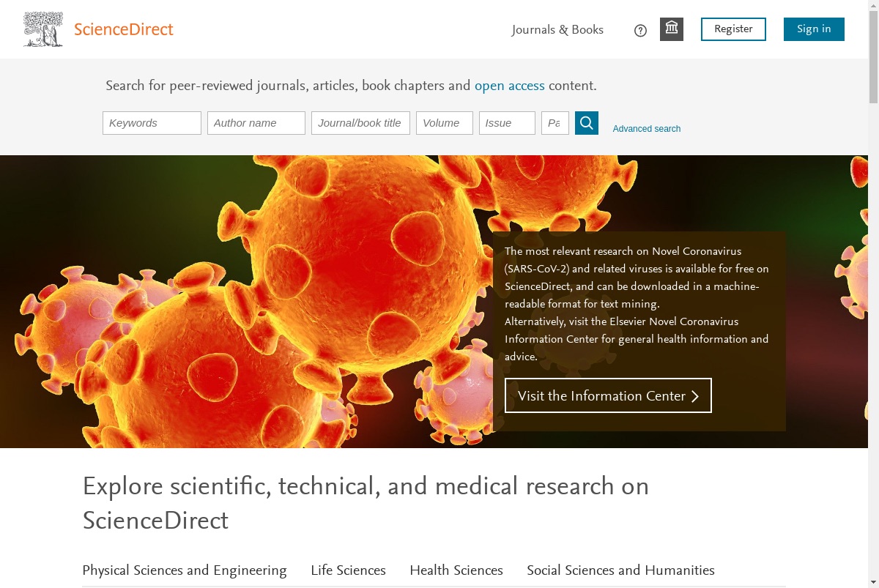Focus the Volume field
Viewport: 879px width, 588px height.
[x=445, y=123]
